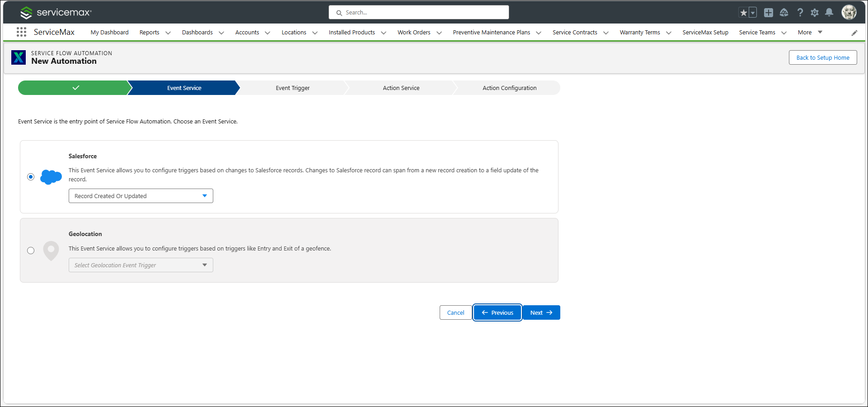Expand the More navigation menu

(x=810, y=32)
